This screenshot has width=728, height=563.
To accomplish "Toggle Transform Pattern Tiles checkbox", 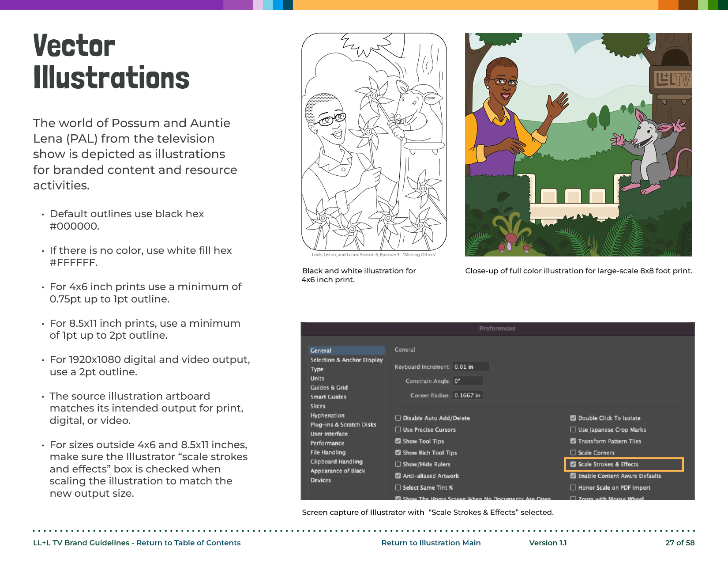I will (573, 441).
